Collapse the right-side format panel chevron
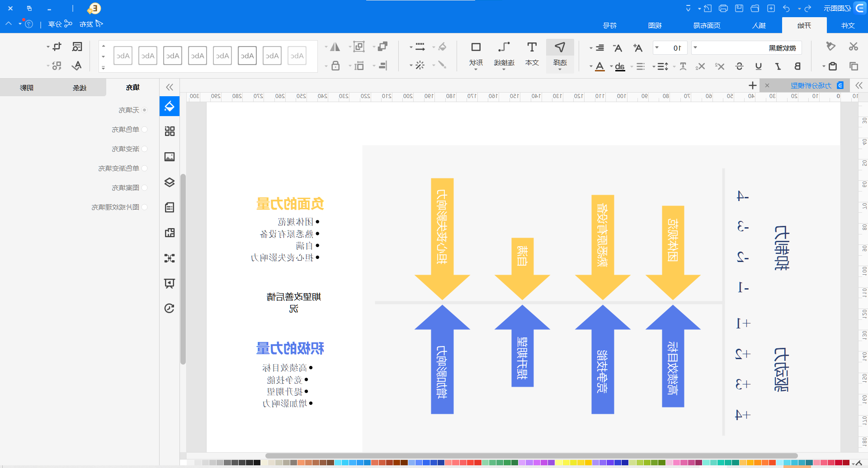Image resolution: width=868 pixels, height=468 pixels. (170, 87)
